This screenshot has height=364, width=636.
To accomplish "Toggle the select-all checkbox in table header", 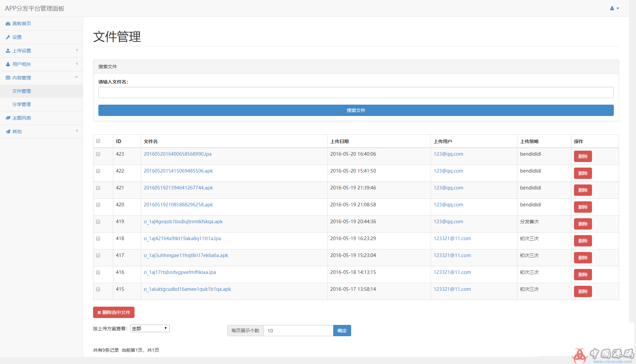I will click(x=98, y=141).
